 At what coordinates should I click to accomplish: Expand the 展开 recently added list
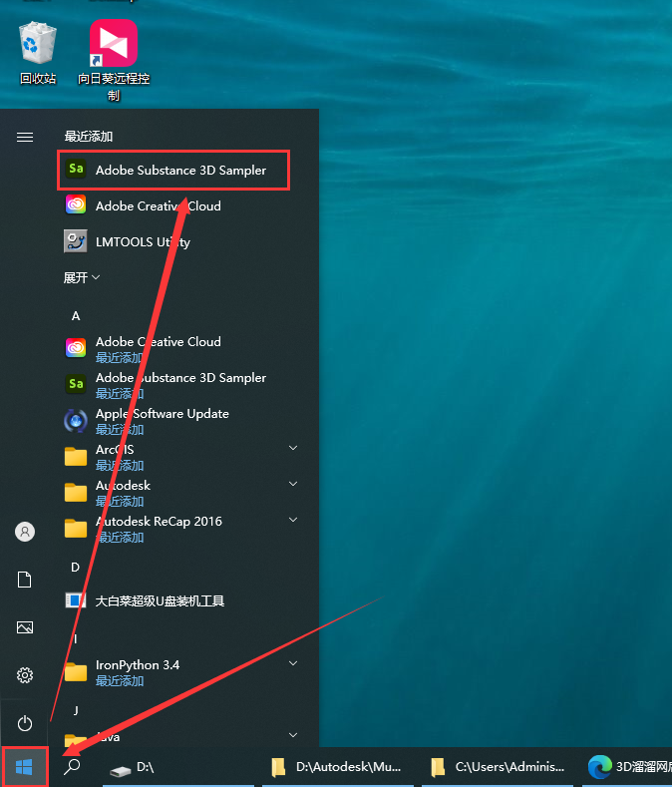pyautogui.click(x=82, y=277)
